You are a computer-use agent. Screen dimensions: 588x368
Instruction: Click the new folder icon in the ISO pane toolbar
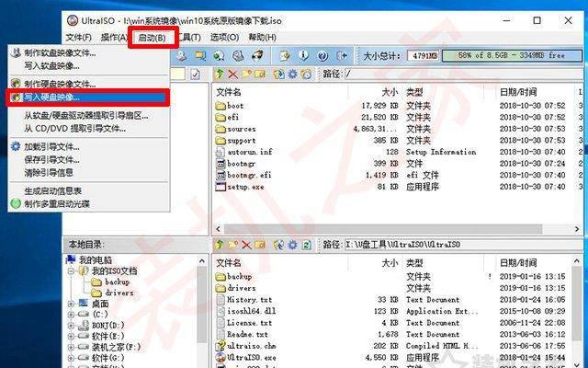pyautogui.click(x=246, y=74)
